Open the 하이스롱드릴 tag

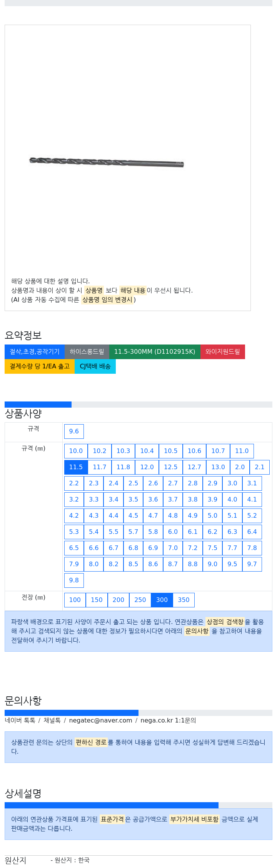pyautogui.click(x=87, y=352)
